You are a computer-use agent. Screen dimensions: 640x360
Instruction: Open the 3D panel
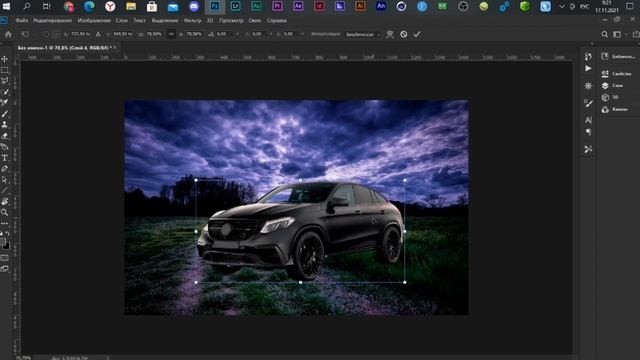(x=610, y=98)
